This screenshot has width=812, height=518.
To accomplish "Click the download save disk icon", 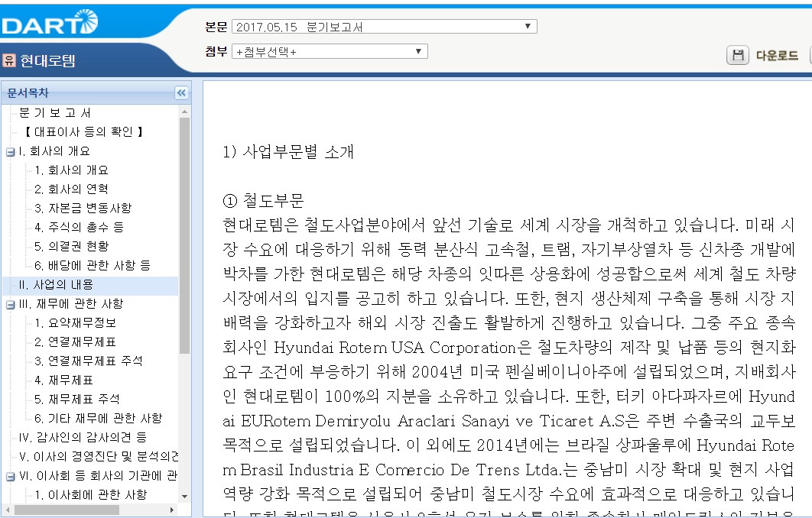I will tap(738, 55).
